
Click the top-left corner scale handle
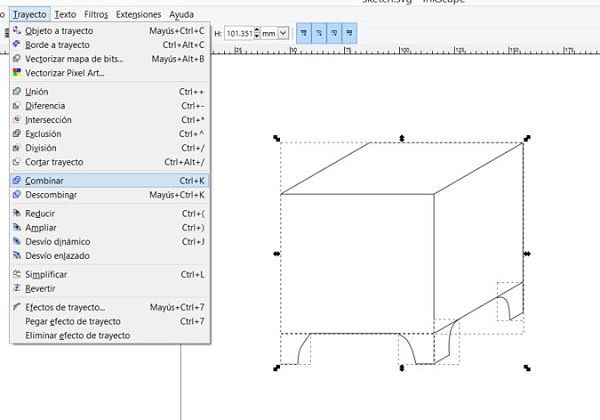coord(277,138)
